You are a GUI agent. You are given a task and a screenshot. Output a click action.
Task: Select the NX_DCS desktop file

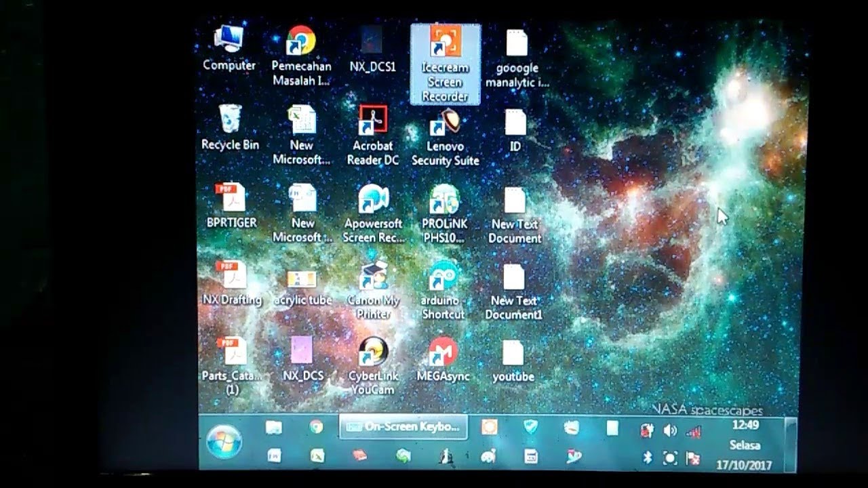[x=302, y=359]
